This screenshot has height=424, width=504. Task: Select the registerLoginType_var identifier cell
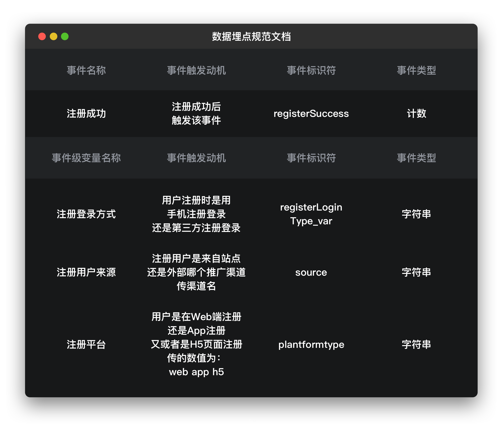[x=311, y=214]
